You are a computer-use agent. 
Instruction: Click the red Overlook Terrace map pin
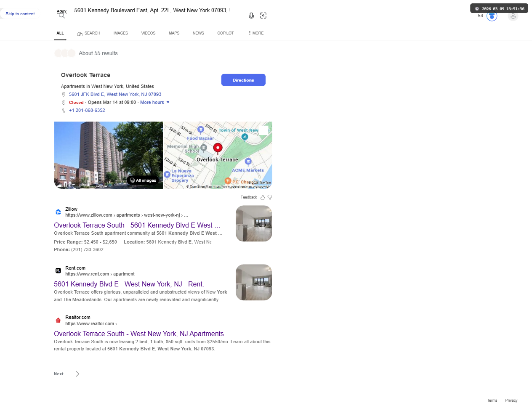(x=218, y=148)
